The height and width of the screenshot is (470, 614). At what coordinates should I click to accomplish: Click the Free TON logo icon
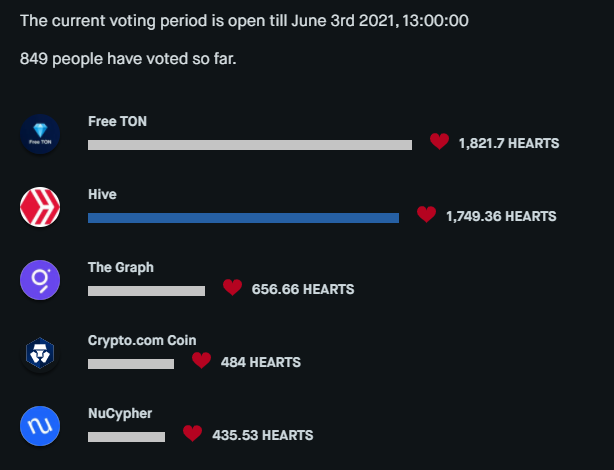41,135
